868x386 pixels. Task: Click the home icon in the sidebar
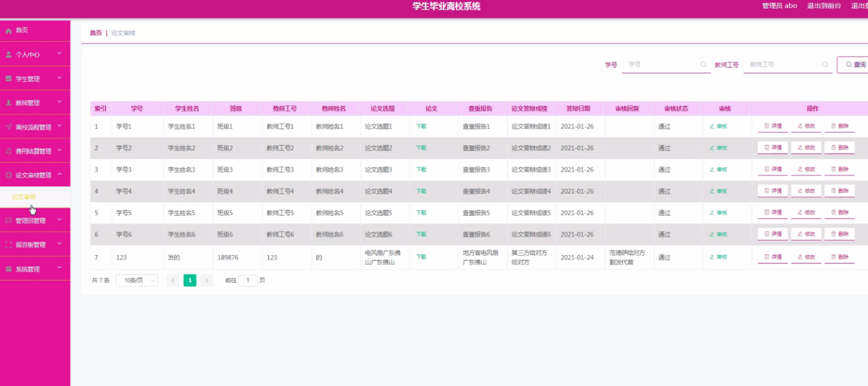pyautogui.click(x=9, y=30)
